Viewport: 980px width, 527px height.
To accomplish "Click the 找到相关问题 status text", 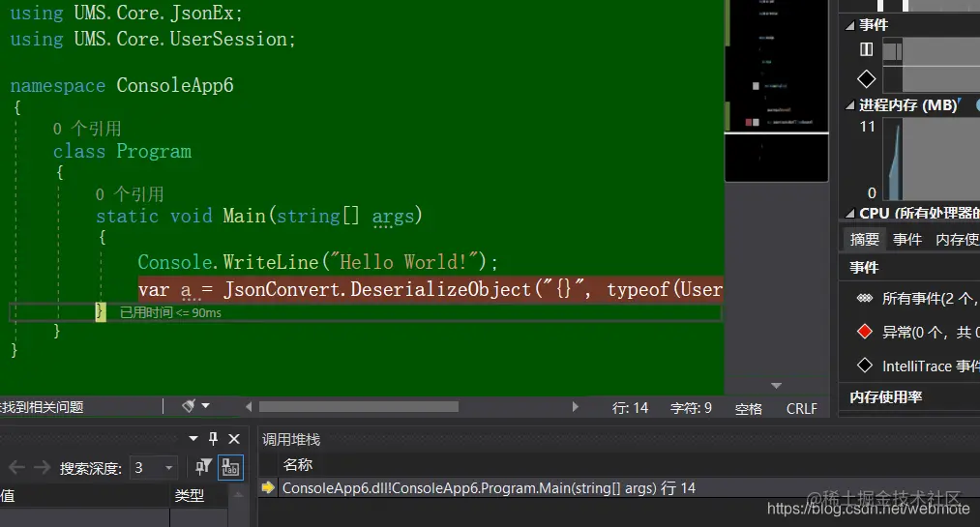I will 42,407.
